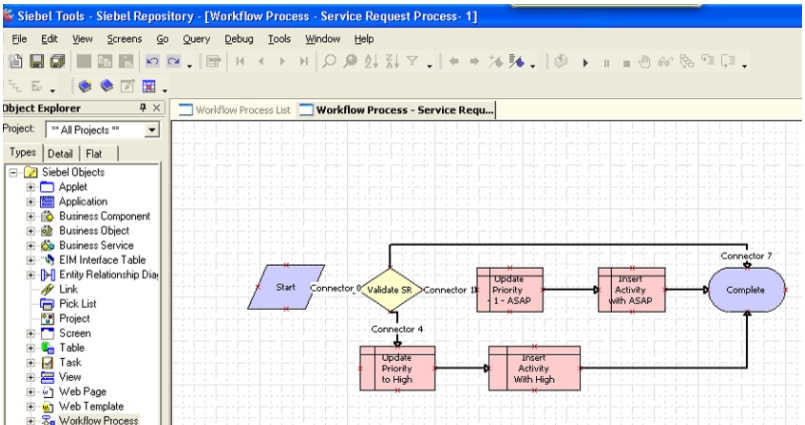Screen dimensions: 805x425
Task: Select the Workflow Process tree item
Action: tap(99, 420)
